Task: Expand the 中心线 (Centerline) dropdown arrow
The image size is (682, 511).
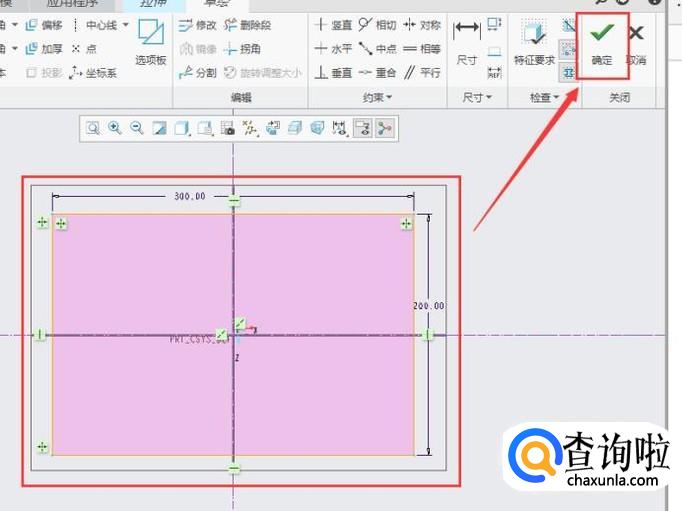Action: click(x=126, y=25)
